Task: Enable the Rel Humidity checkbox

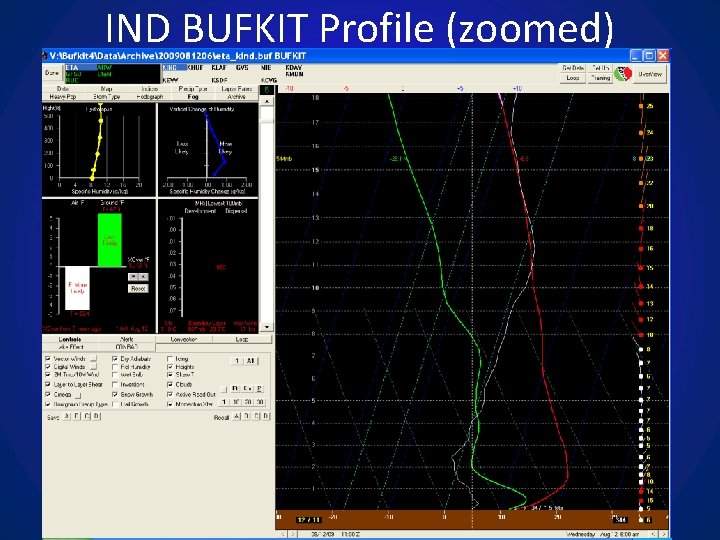Action: (115, 367)
